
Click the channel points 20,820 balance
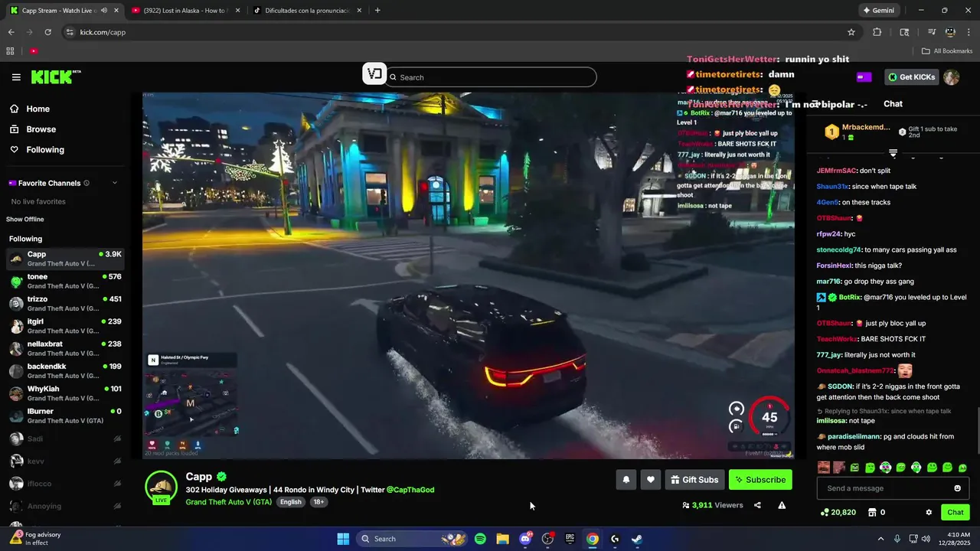[838, 512]
